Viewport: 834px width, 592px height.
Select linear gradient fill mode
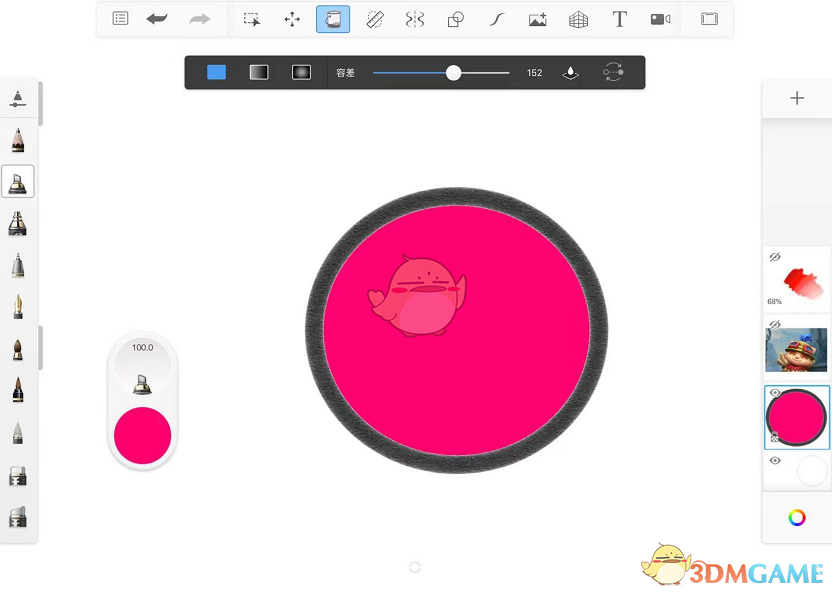(x=259, y=72)
